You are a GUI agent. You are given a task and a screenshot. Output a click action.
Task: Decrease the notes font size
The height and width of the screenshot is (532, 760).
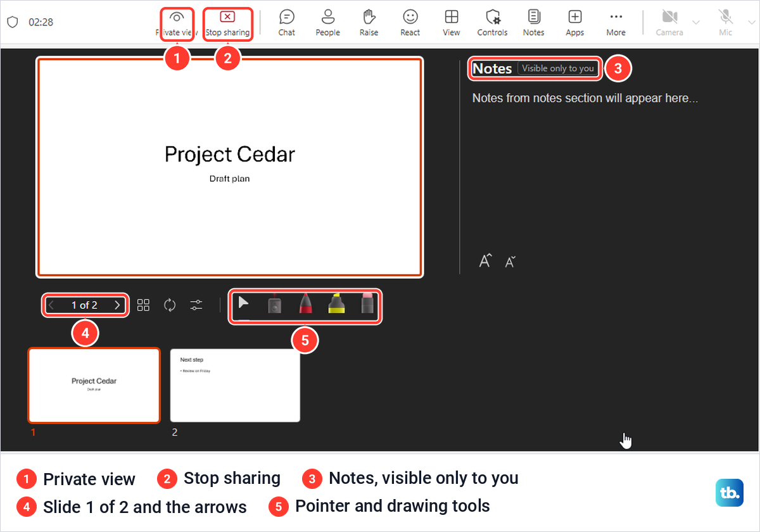(510, 262)
